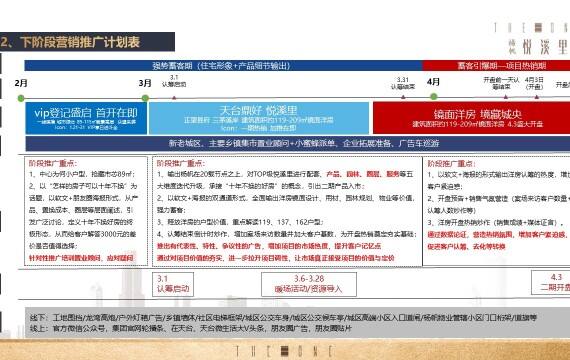Select the 3.31 认筹结束 triangle marker

[403, 97]
